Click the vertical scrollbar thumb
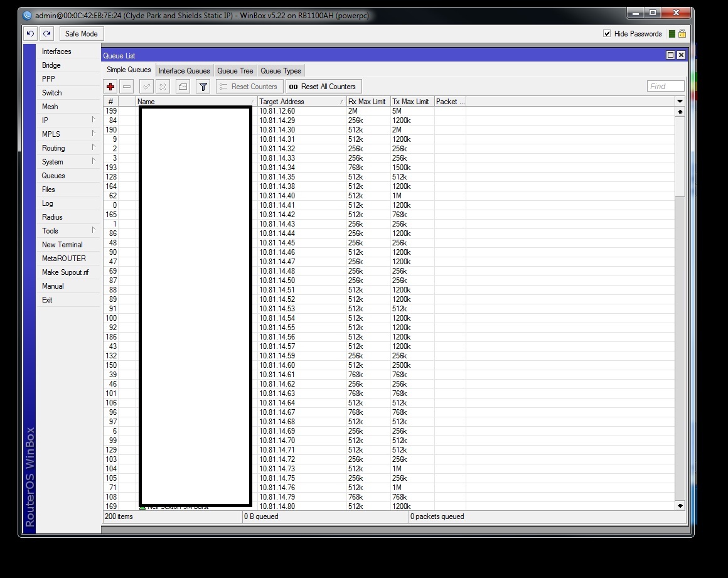Image resolution: width=728 pixels, height=578 pixels. coord(680,156)
